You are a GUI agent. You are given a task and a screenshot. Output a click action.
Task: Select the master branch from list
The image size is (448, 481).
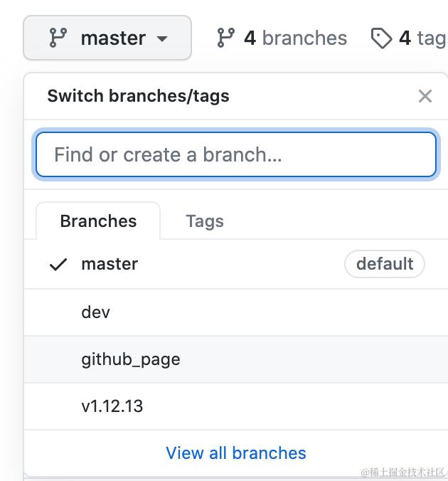(x=110, y=264)
